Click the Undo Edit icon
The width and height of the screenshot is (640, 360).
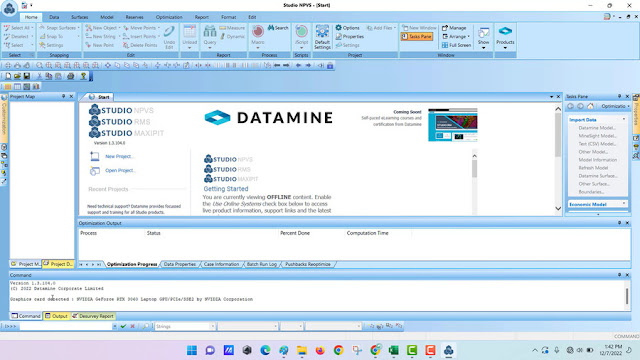[x=169, y=32]
